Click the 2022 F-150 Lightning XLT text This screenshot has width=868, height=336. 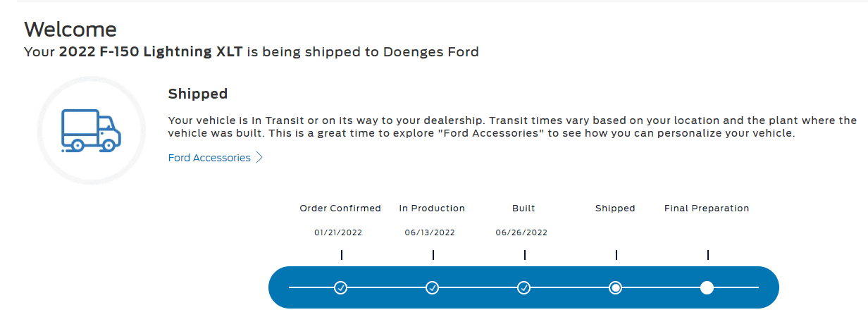pyautogui.click(x=151, y=52)
